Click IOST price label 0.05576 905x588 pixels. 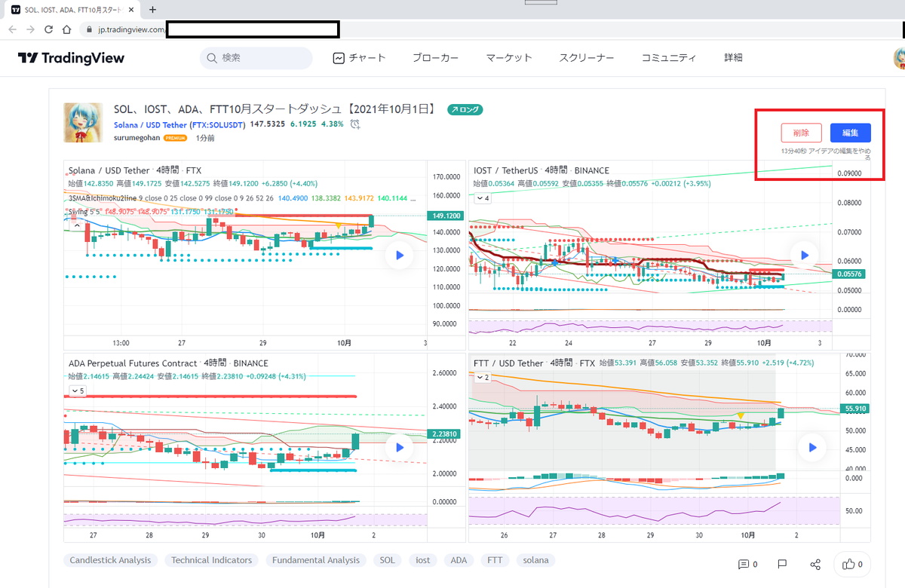[850, 274]
